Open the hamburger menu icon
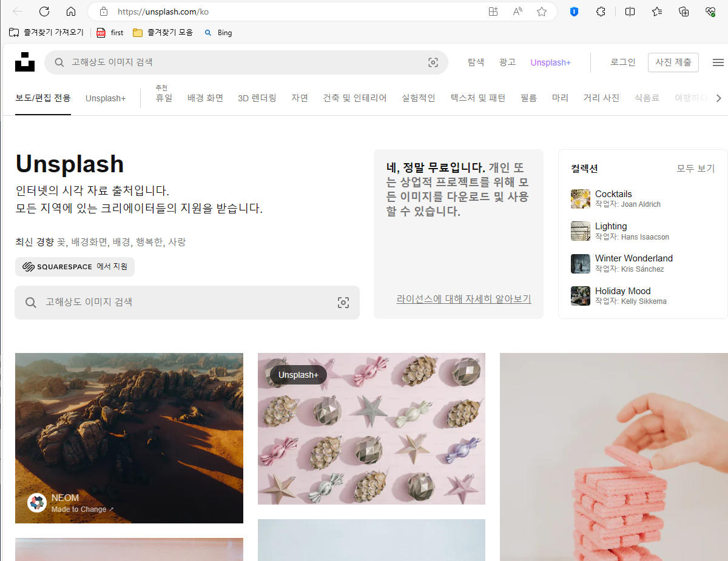Image resolution: width=728 pixels, height=561 pixels. [x=718, y=62]
